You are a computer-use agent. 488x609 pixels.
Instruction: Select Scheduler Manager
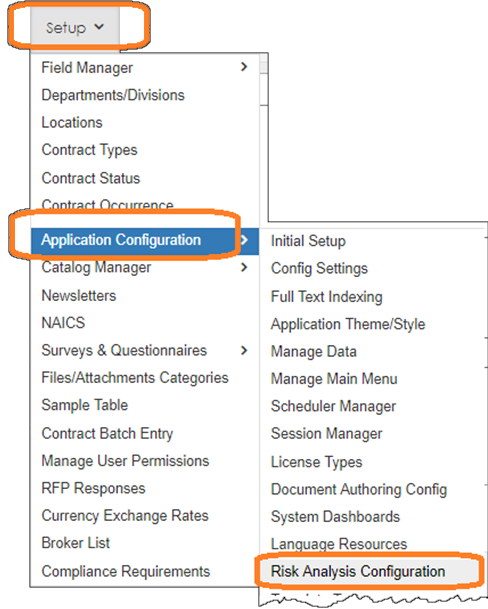pos(333,407)
